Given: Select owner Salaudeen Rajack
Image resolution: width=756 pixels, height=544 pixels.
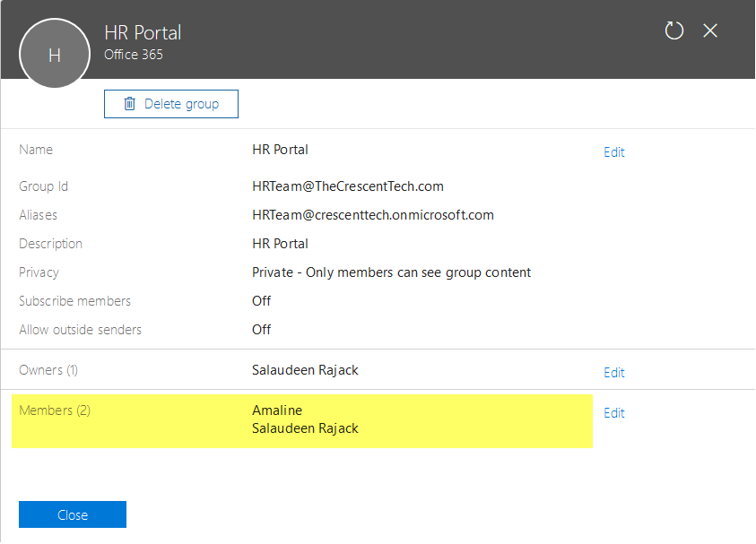Looking at the screenshot, I should click(305, 370).
